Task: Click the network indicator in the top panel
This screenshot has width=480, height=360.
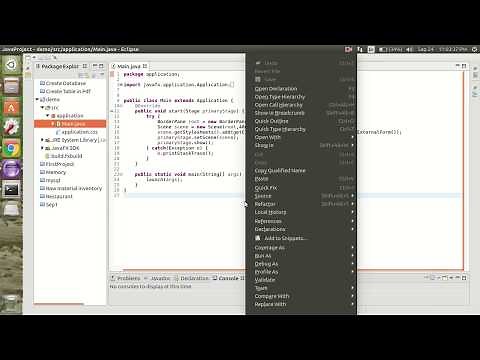Action: coord(360,49)
